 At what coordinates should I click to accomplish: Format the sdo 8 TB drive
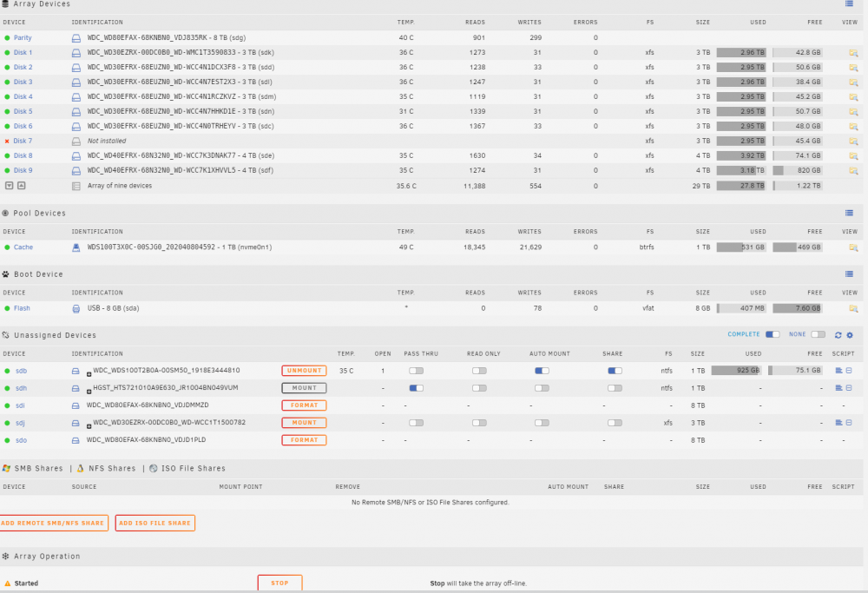coord(304,440)
